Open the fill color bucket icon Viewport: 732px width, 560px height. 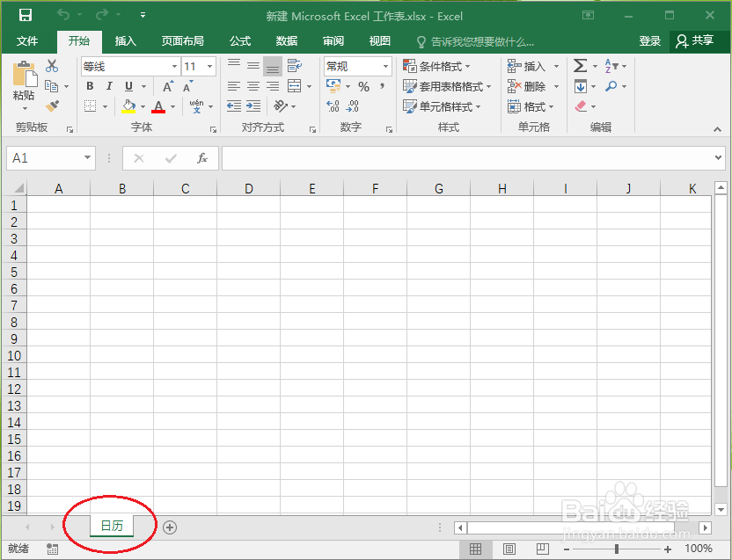(127, 105)
